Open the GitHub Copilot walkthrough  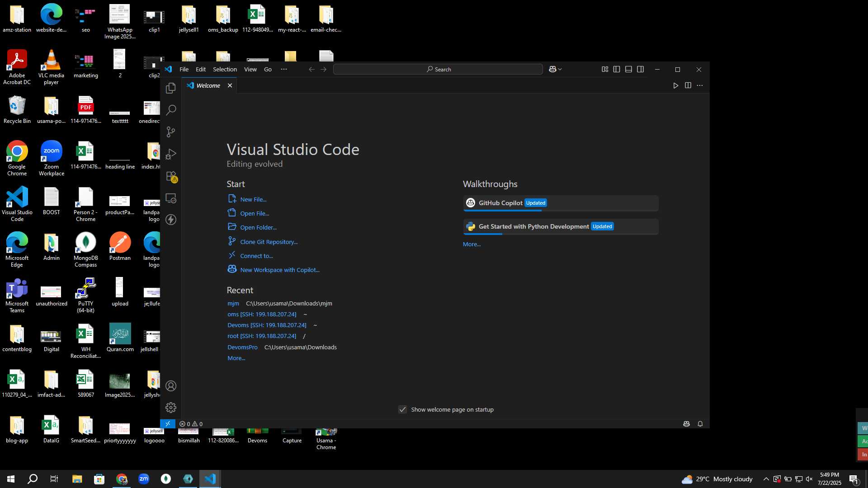561,203
